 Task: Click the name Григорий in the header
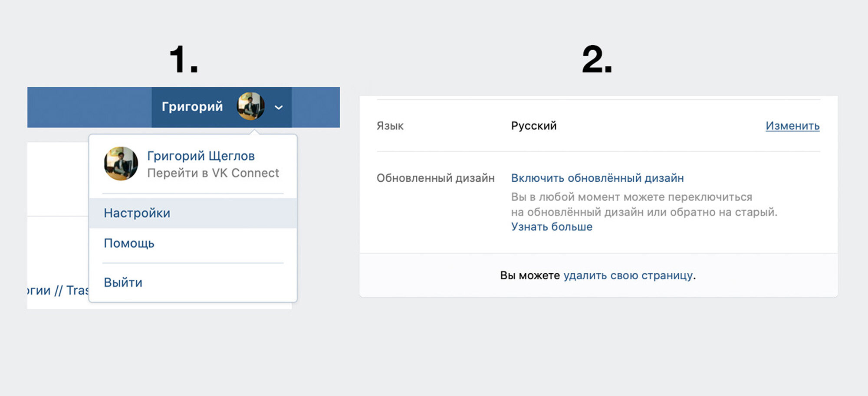point(192,106)
